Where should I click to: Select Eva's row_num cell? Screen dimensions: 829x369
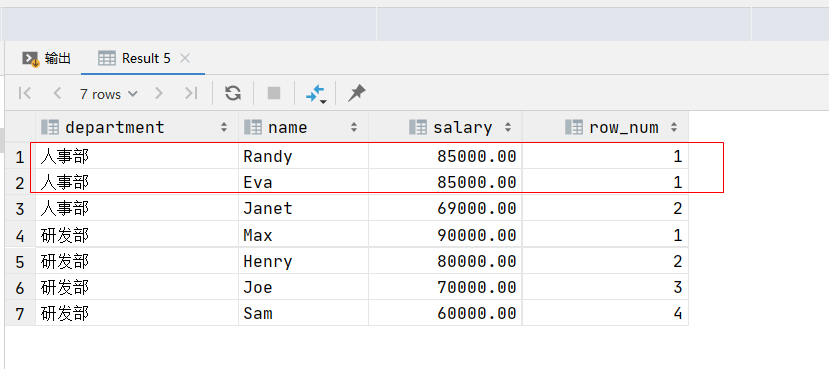click(x=605, y=182)
